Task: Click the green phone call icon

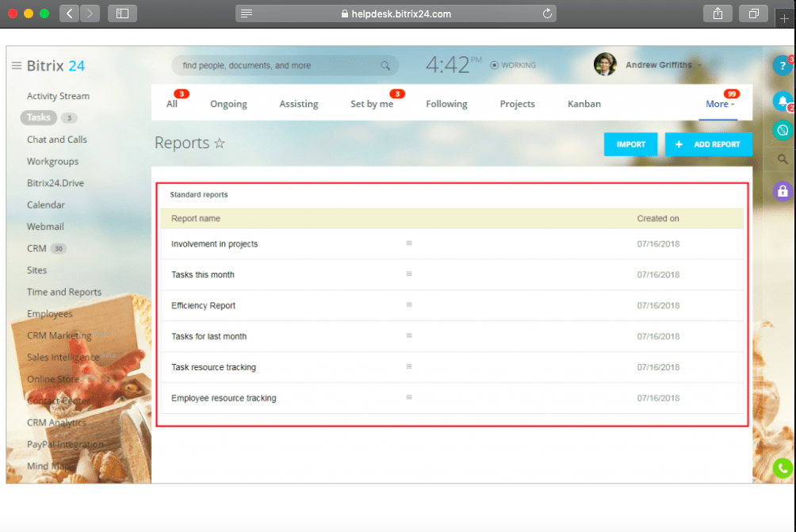Action: click(783, 468)
